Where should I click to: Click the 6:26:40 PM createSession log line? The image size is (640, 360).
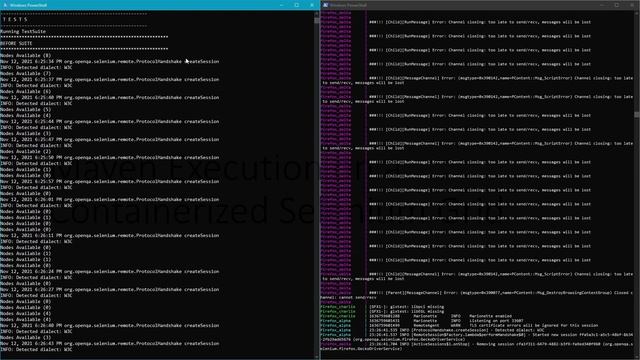(109, 326)
